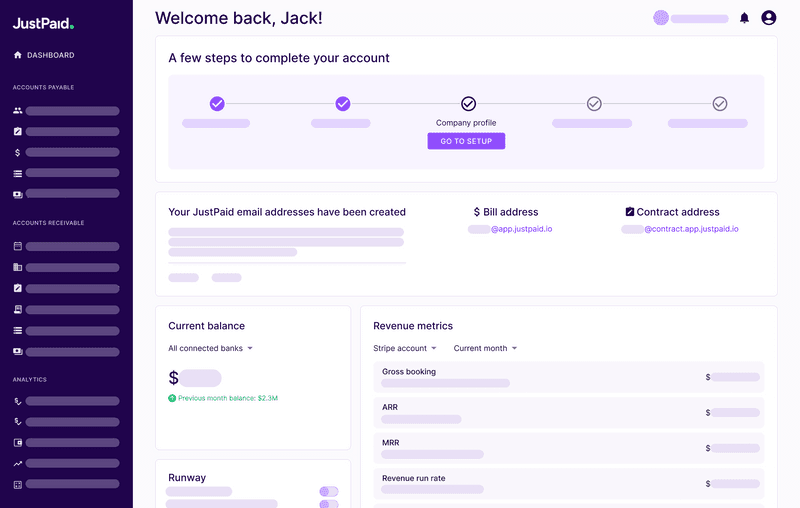Click the calendar icon under Accounts Receivable
Screen dimensions: 800x508
click(18, 246)
